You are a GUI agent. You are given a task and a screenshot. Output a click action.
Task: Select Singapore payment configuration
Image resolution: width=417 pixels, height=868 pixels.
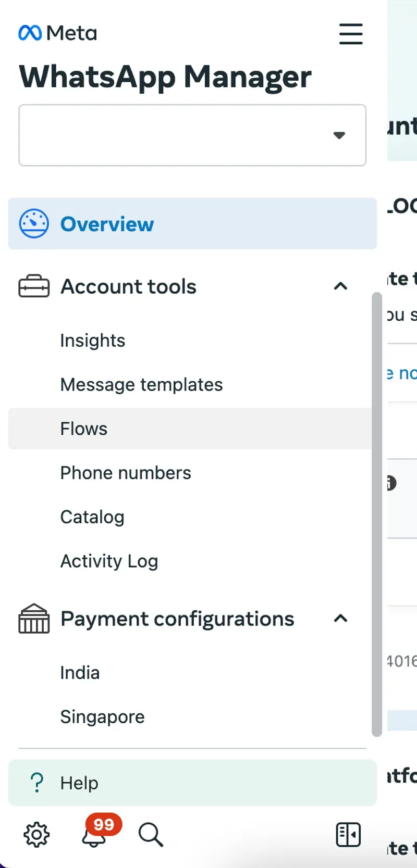(x=103, y=717)
